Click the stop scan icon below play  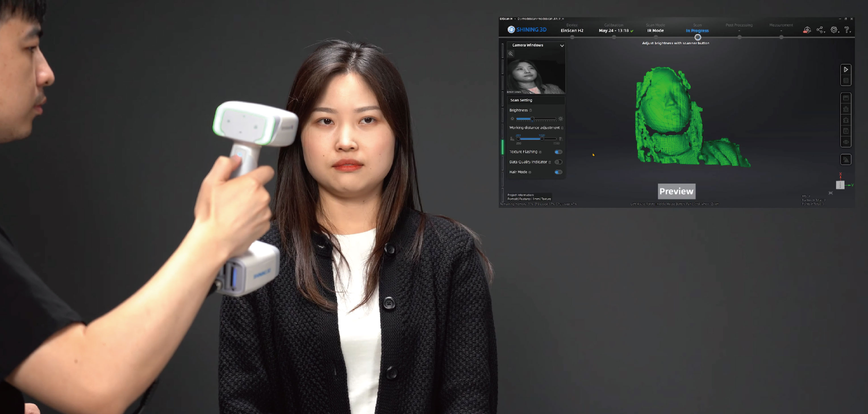[x=846, y=81]
